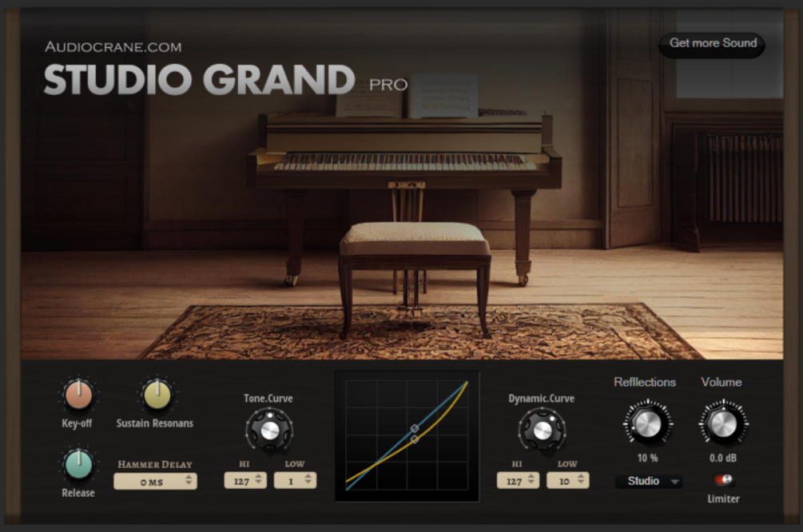
Task: Toggle the Limiter switch
Action: (724, 480)
